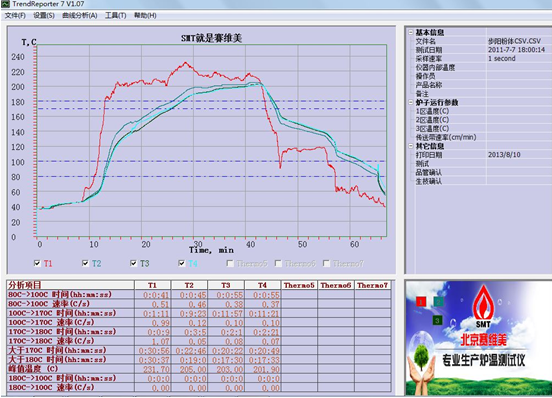Select the dark green square marker numbered 3
552x398 pixels.
click(x=437, y=320)
